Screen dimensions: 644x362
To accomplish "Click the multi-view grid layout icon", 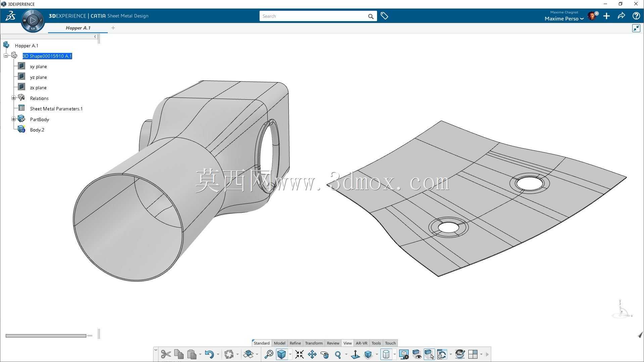I will pos(473,354).
